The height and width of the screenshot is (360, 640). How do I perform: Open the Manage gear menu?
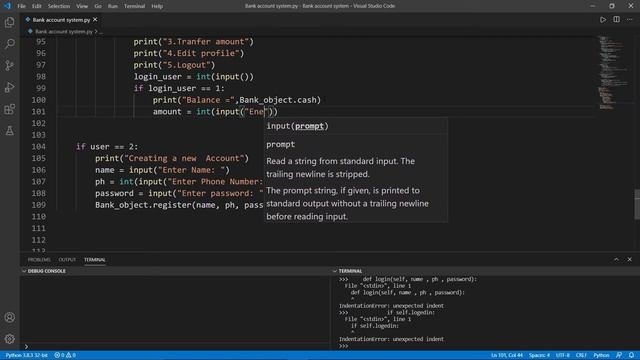point(9,339)
